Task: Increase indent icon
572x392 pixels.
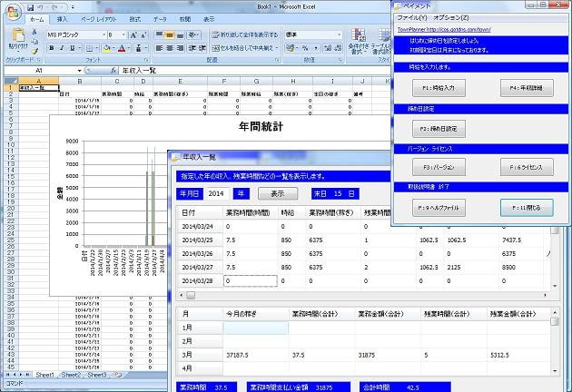Action: [x=202, y=48]
